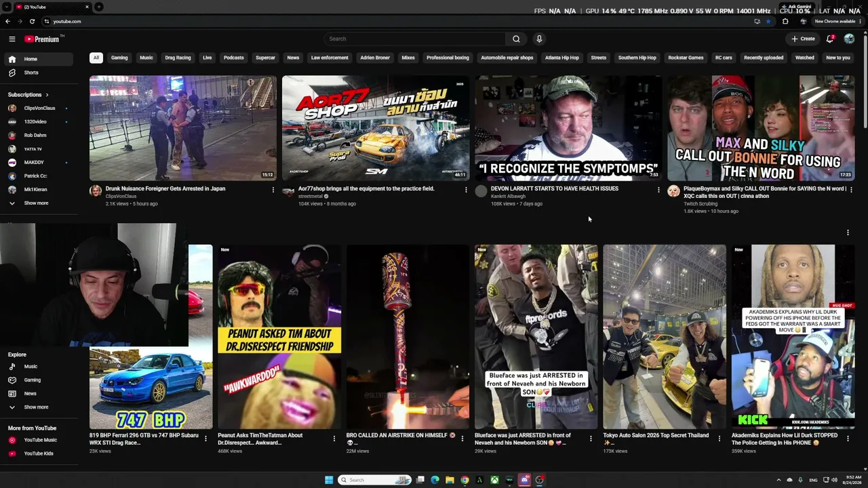Image resolution: width=868 pixels, height=488 pixels.
Task: Select the Rockstar Games chip
Action: (x=686, y=58)
